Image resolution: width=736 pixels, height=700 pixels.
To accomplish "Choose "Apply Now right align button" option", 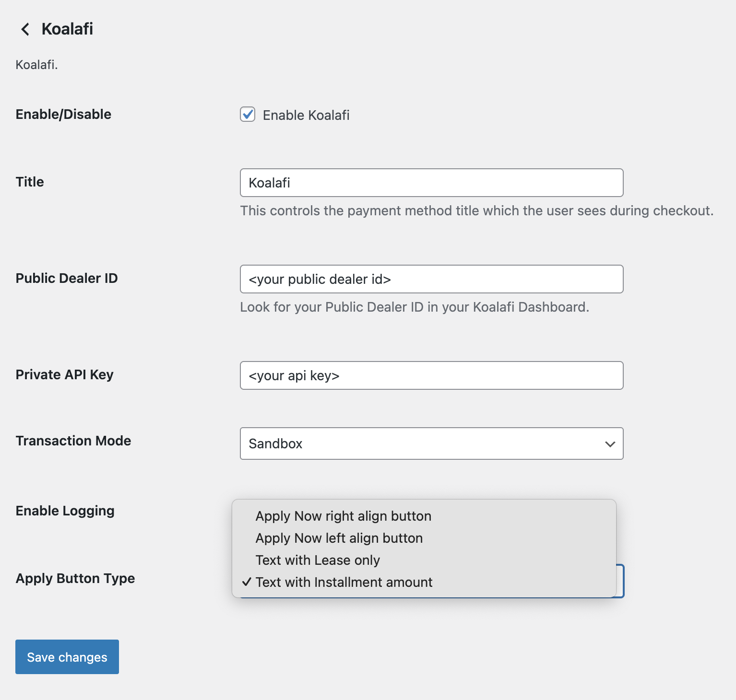I will coord(344,516).
